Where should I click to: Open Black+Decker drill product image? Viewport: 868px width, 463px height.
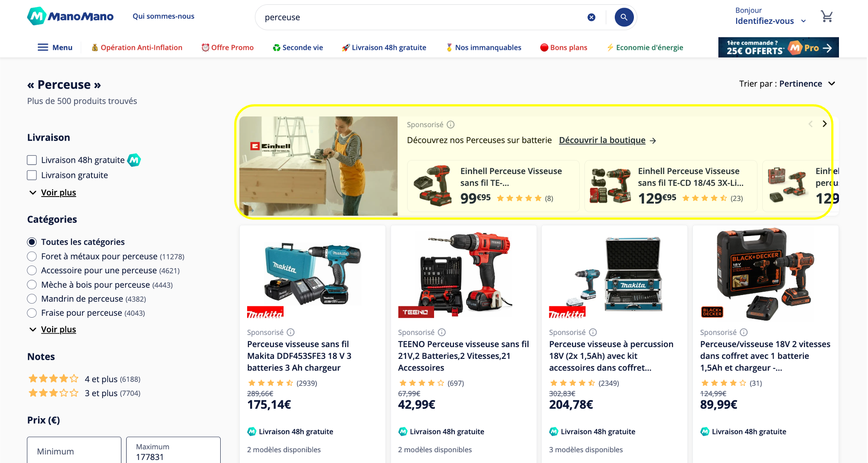click(765, 274)
